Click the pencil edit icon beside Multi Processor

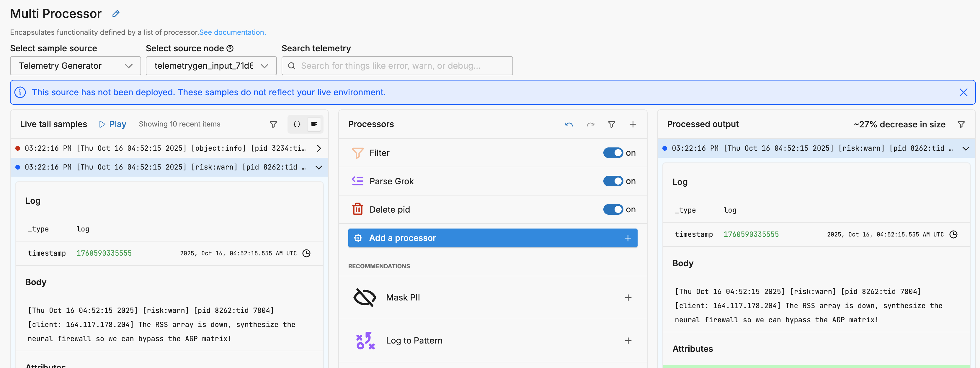[x=116, y=14]
